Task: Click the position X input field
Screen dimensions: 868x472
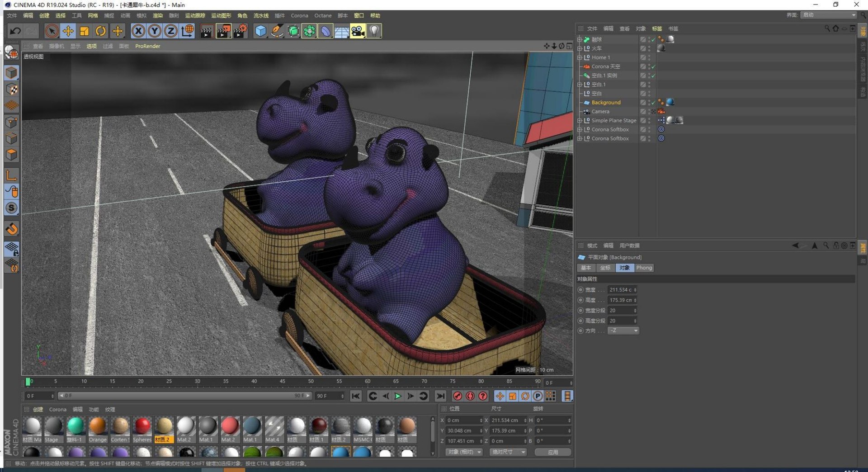Action: pos(464,420)
